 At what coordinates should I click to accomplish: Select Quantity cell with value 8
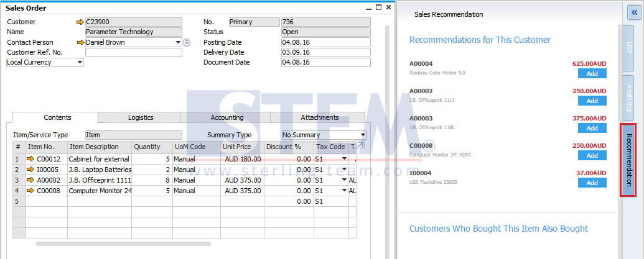(x=152, y=180)
